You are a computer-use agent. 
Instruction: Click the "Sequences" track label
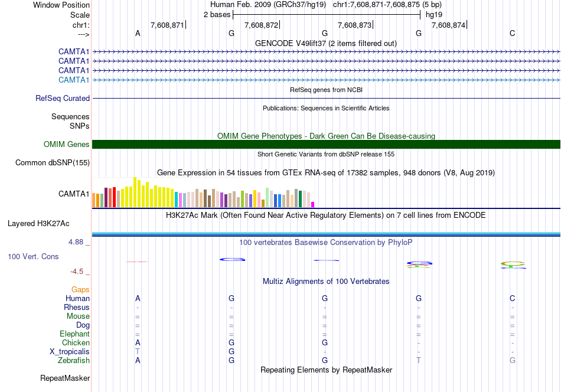70,117
